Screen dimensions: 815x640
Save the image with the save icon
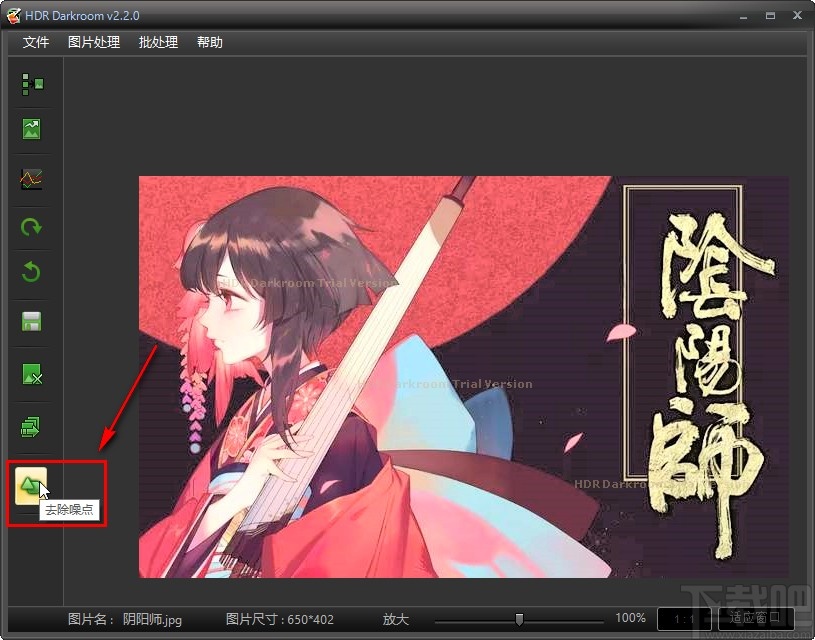(x=31, y=321)
